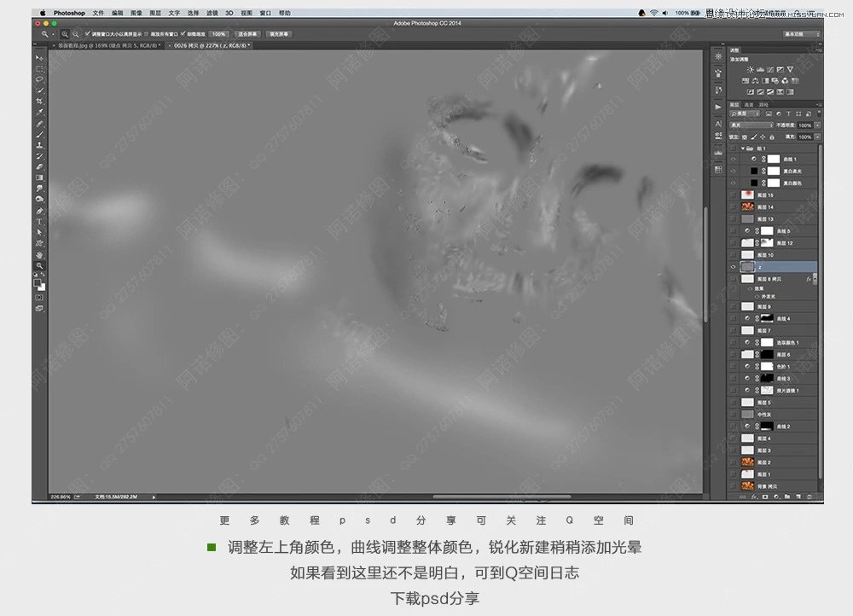Click the 填充屏幕 fill screen button
Image resolution: width=853 pixels, height=616 pixels.
[279, 34]
